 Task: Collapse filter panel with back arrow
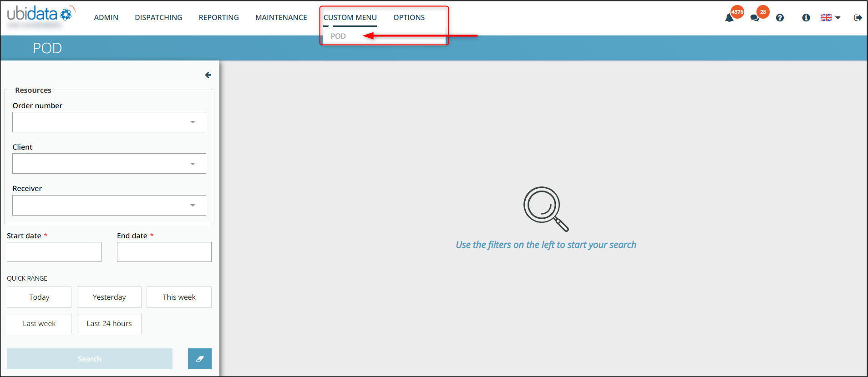tap(208, 75)
